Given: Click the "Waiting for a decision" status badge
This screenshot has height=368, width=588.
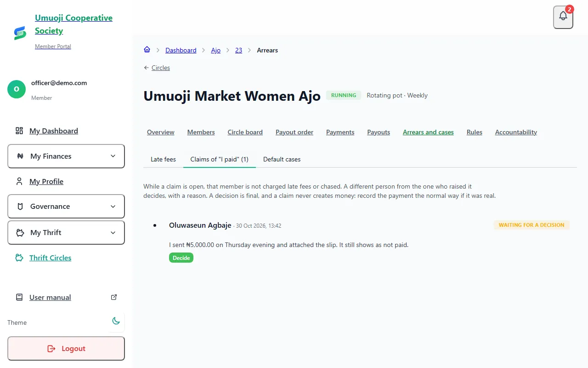Looking at the screenshot, I should tap(531, 225).
